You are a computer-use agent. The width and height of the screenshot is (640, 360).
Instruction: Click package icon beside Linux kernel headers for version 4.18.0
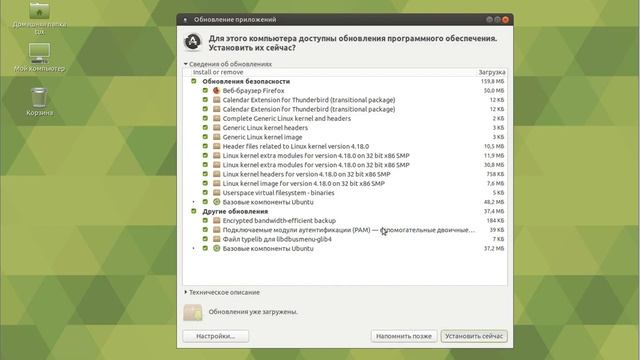[217, 174]
